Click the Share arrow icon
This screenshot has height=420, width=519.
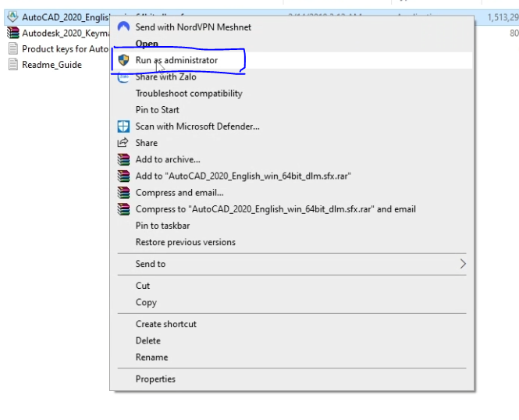[123, 143]
